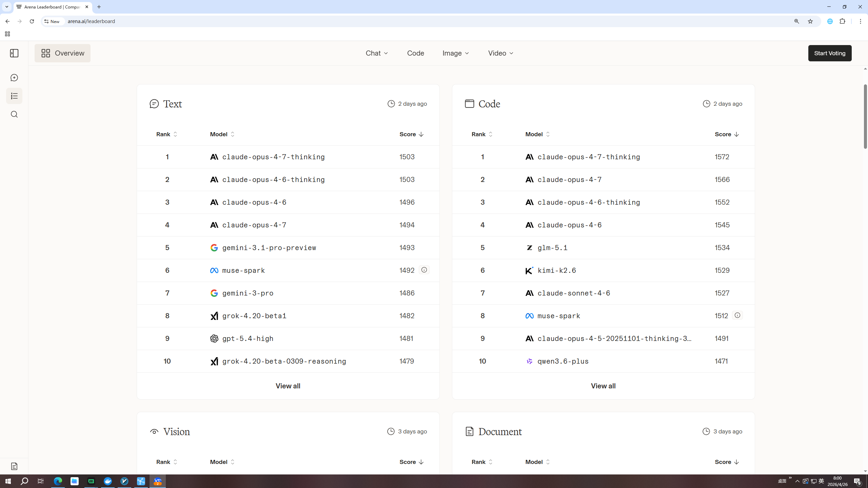The width and height of the screenshot is (868, 488).
Task: Open Microsoft Edge from taskbar
Action: 58,481
